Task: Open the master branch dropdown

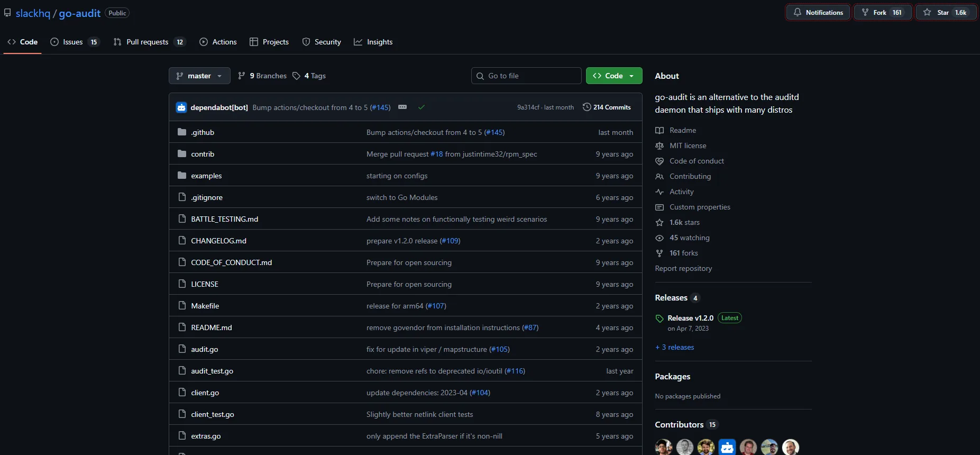Action: (x=199, y=76)
